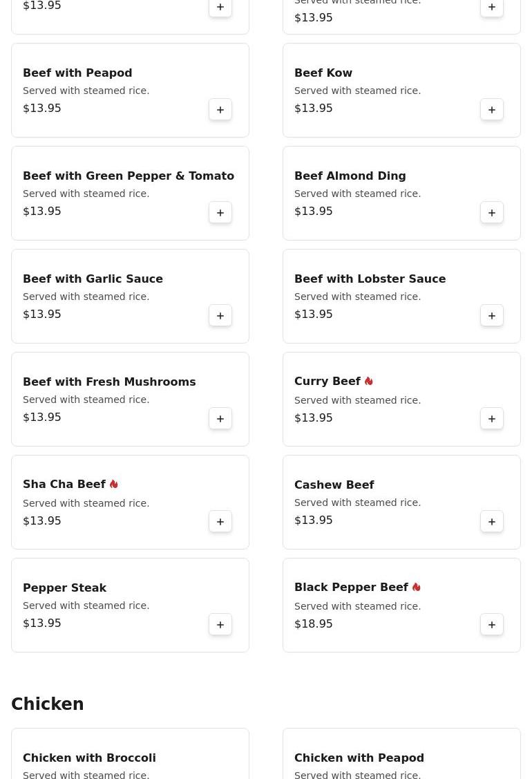The height and width of the screenshot is (779, 532).
Task: Select the Black Pepper Beef menu title
Action: click(x=351, y=588)
